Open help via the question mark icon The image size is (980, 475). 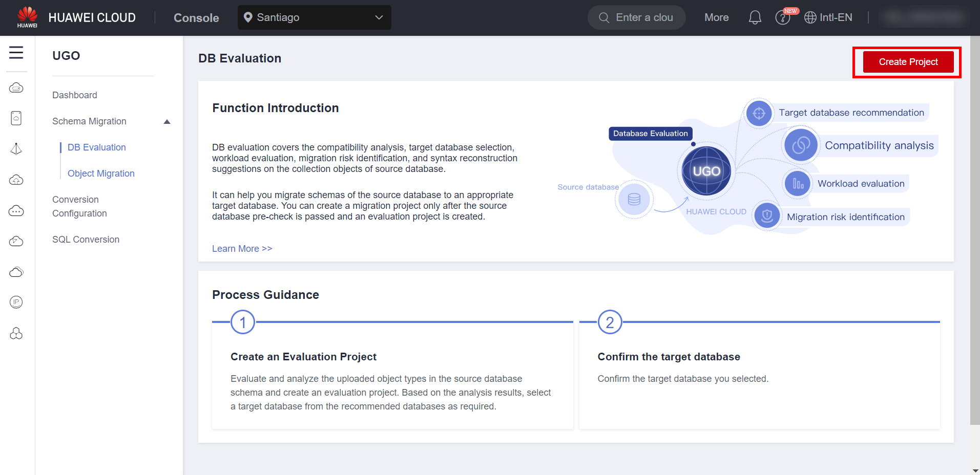pyautogui.click(x=782, y=18)
